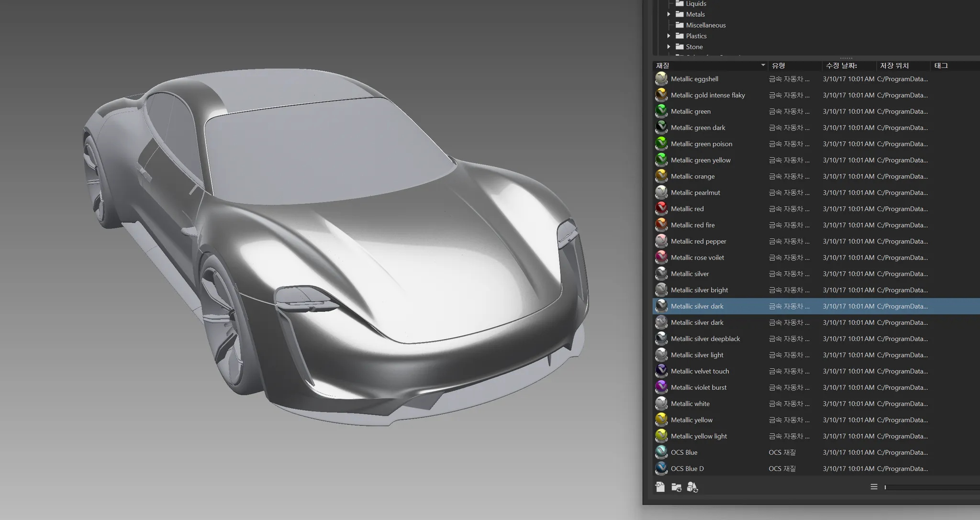
Task: Click the sort arrow on material column
Action: point(763,66)
